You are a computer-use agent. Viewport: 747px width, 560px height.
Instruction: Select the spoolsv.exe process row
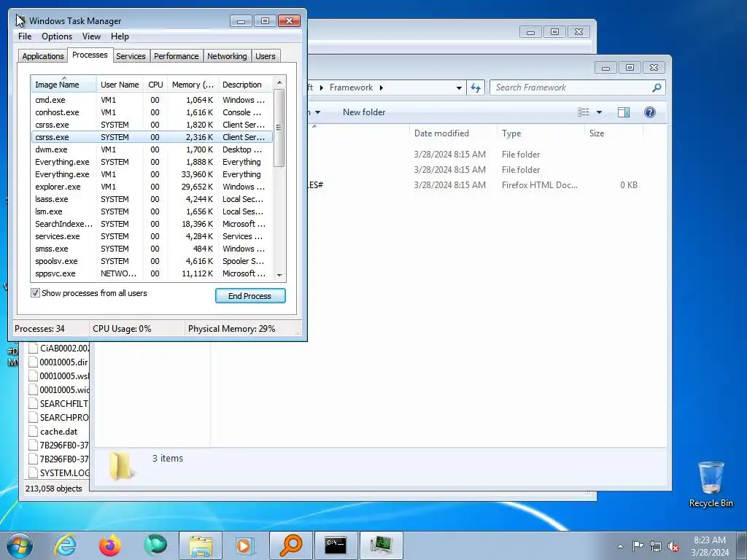click(152, 261)
